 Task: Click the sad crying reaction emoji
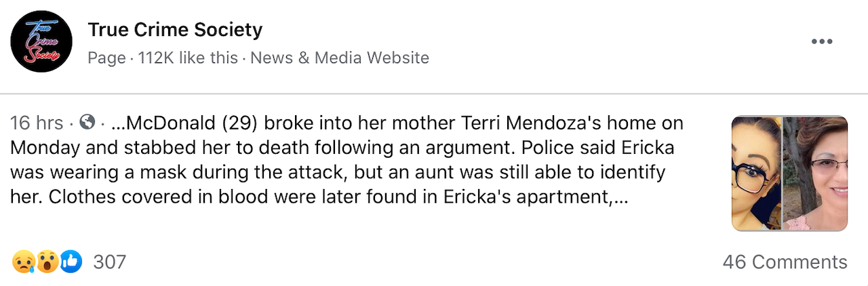(23, 262)
